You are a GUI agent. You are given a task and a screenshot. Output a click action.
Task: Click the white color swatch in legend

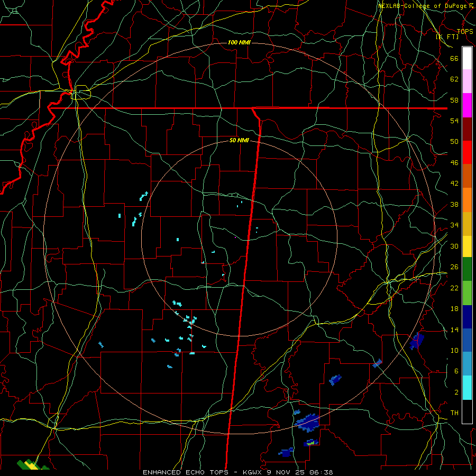(467, 58)
